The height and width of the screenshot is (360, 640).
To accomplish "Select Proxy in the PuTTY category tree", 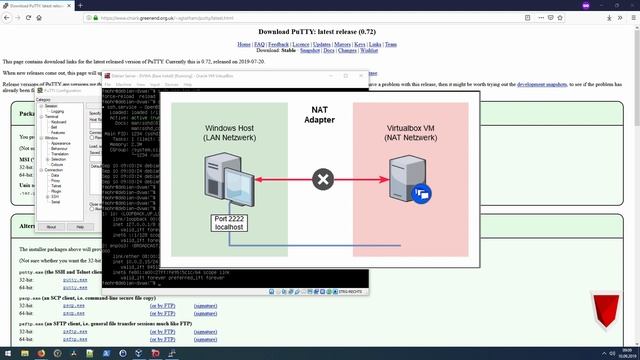I will (x=55, y=181).
